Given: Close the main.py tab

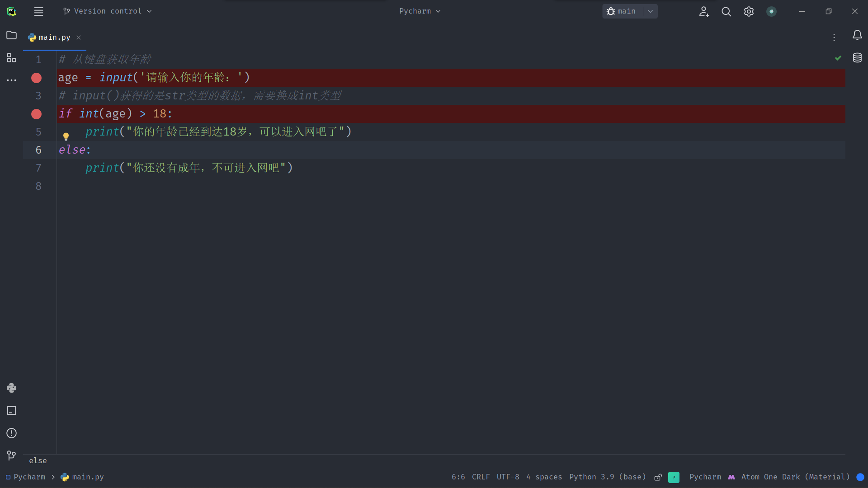Looking at the screenshot, I should point(79,38).
